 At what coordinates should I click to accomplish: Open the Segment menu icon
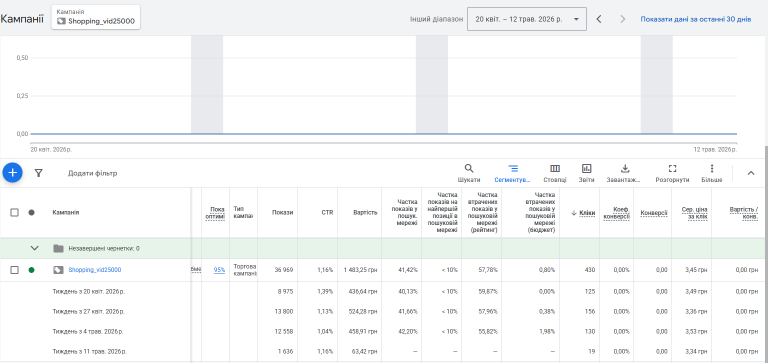coord(513,169)
